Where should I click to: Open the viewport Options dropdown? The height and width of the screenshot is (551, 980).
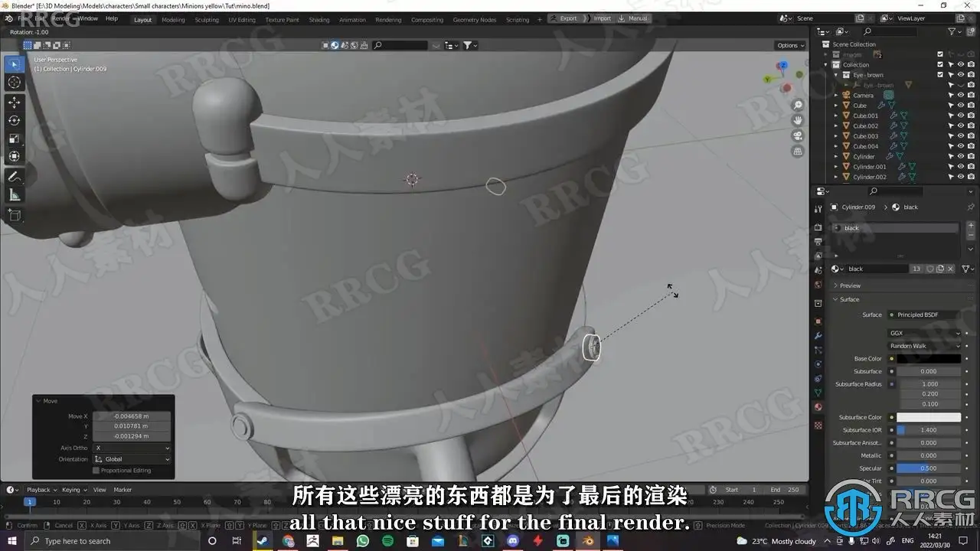tap(791, 45)
